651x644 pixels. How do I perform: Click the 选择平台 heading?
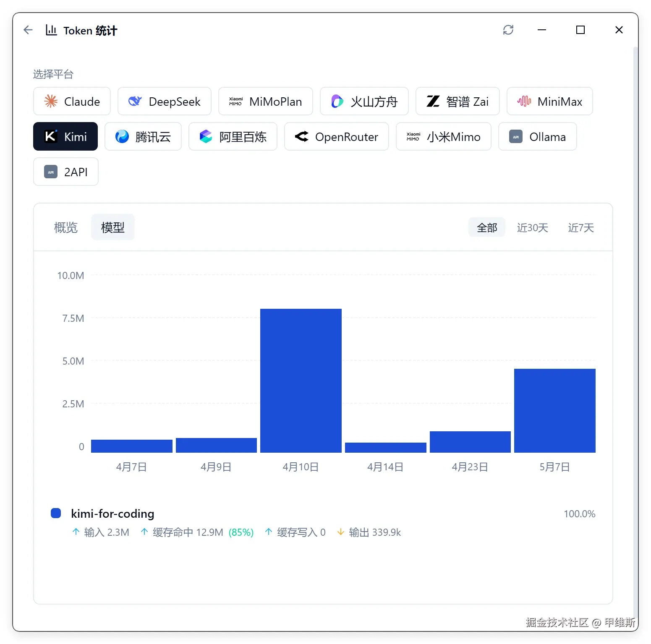53,74
